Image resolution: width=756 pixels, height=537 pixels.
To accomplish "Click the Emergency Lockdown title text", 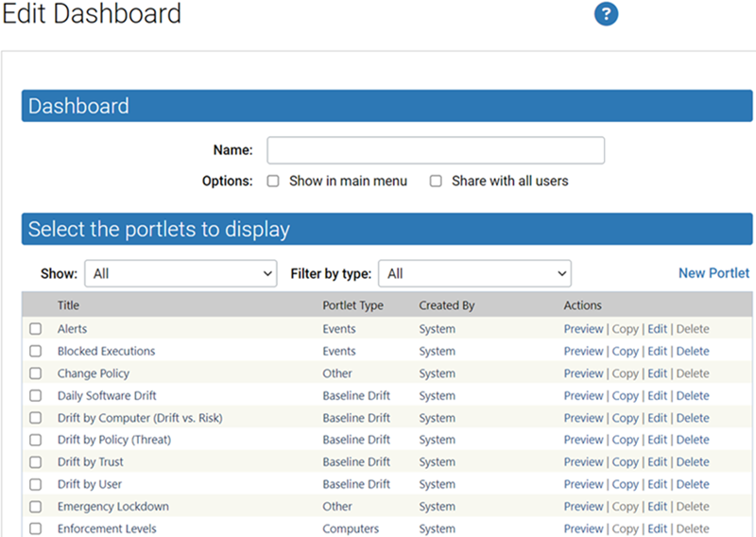I will tap(112, 507).
